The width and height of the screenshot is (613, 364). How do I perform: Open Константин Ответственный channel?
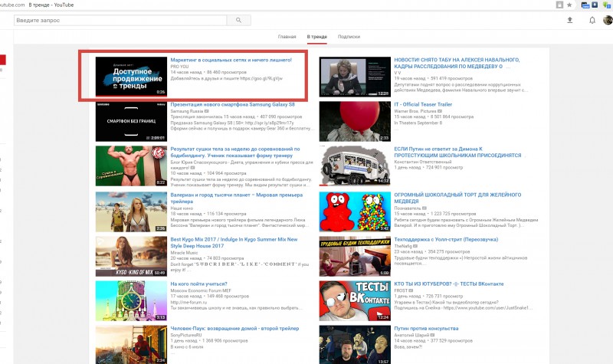point(423,162)
